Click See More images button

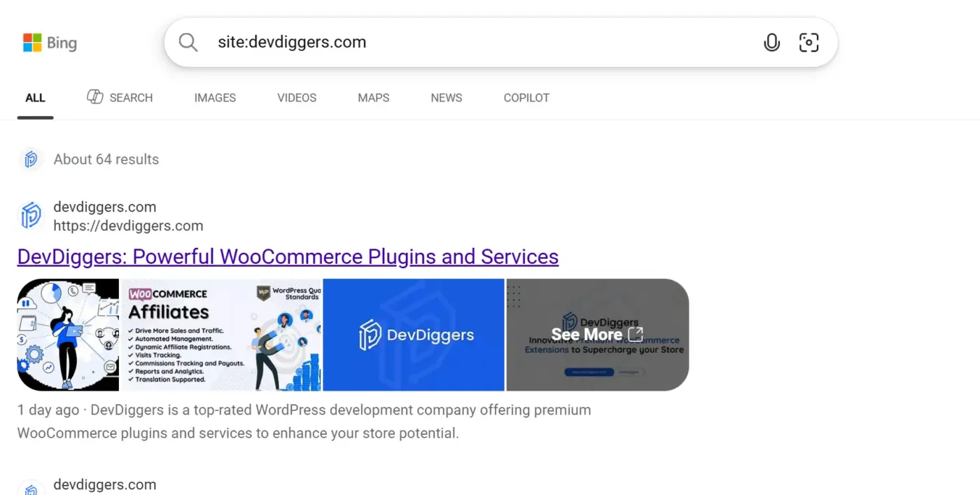pyautogui.click(x=597, y=335)
